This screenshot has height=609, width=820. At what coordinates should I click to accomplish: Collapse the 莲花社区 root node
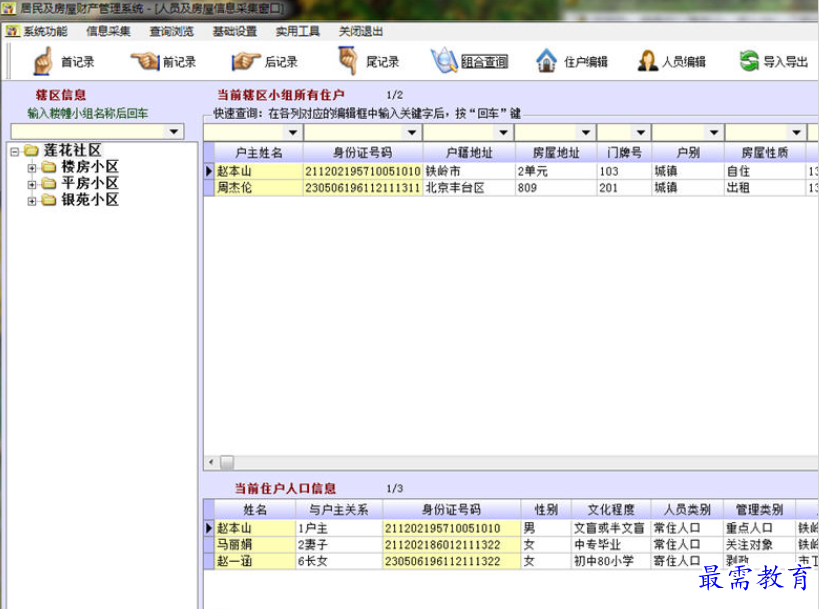tap(15, 151)
